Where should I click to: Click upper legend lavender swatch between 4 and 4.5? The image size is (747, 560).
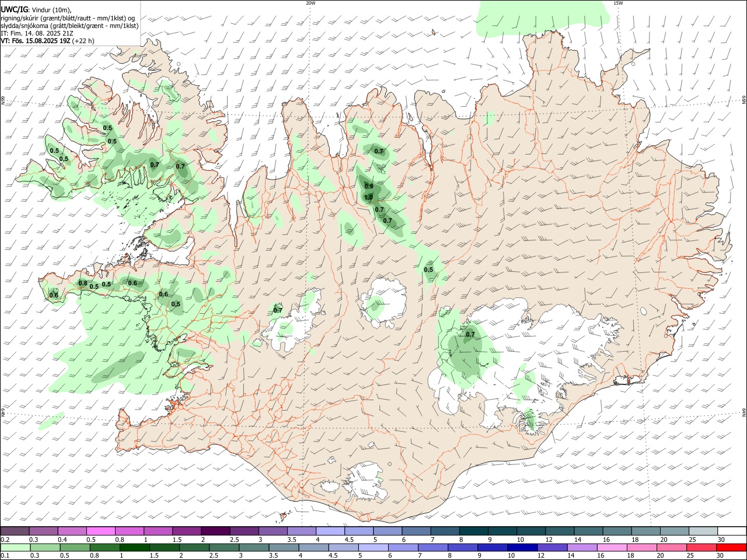point(329,531)
